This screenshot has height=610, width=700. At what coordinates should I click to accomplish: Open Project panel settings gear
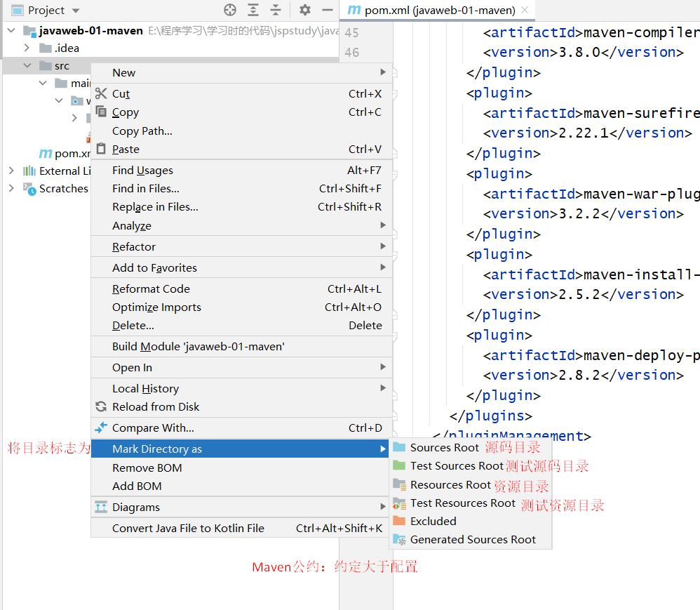(x=305, y=10)
